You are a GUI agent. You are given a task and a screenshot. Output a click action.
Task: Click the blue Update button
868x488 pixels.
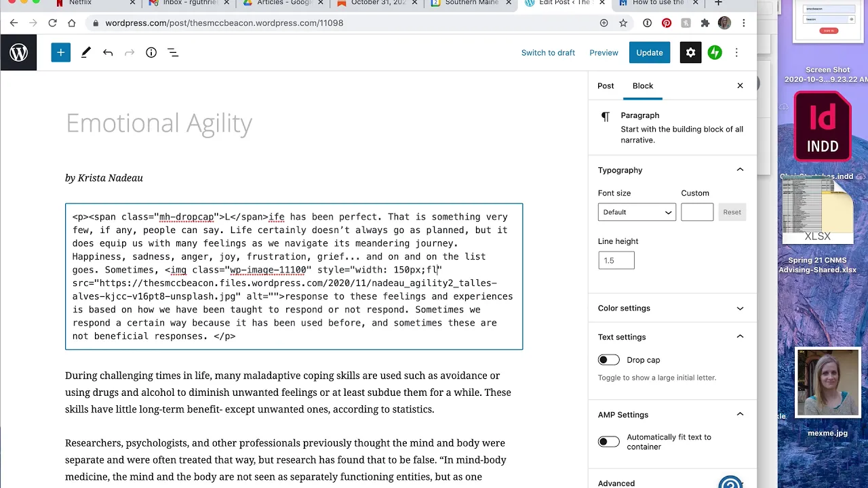[x=650, y=52]
